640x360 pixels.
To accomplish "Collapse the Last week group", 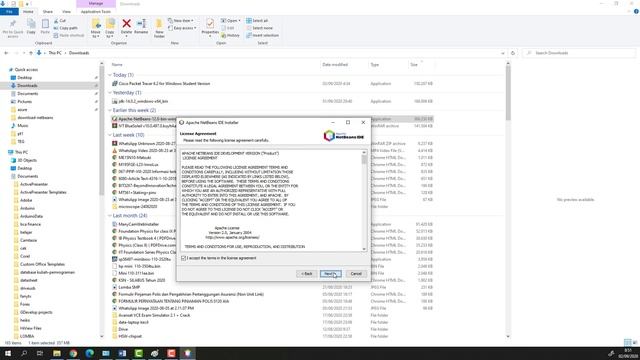I will [x=110, y=135].
